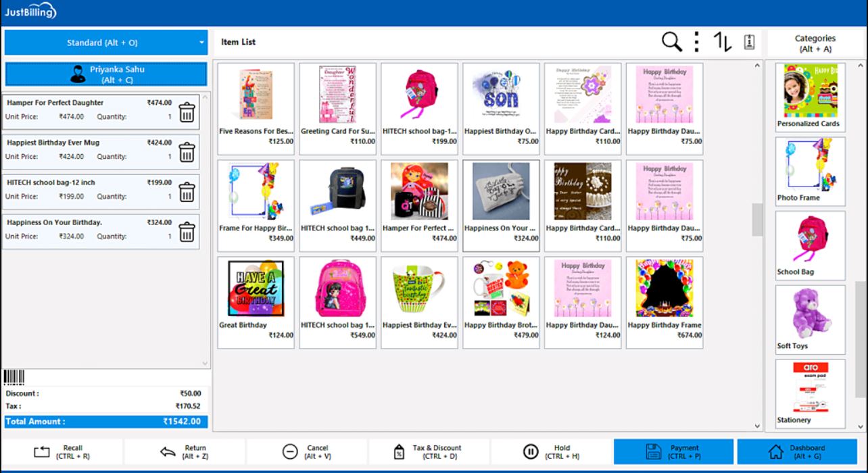The height and width of the screenshot is (473, 868).
Task: Trash the HITECH school bag-12 inch line
Action: click(x=187, y=192)
